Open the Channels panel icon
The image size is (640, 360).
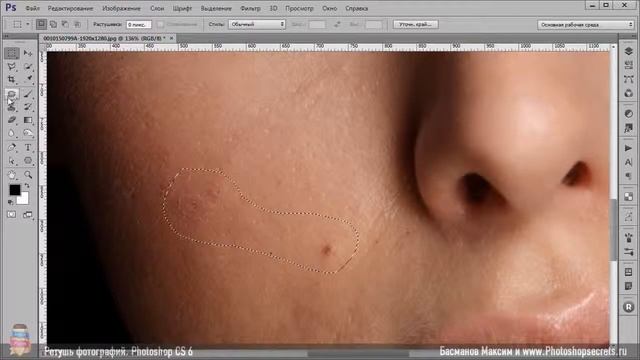click(x=628, y=65)
